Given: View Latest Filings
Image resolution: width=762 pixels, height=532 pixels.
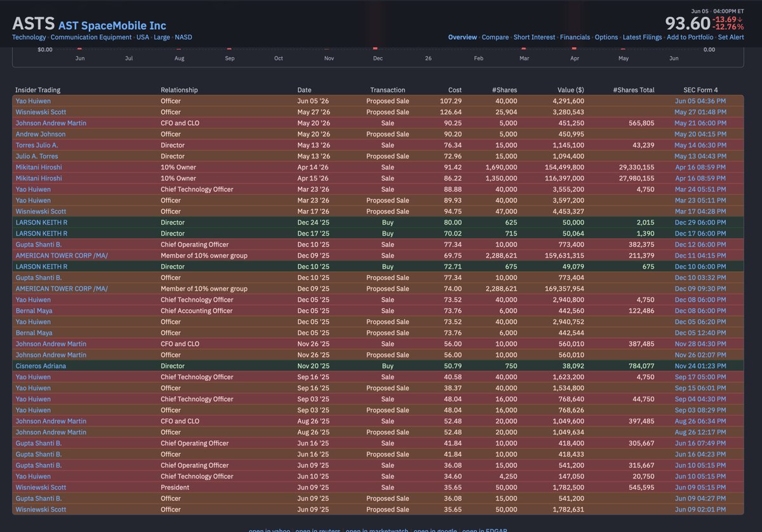Looking at the screenshot, I should pyautogui.click(x=642, y=37).
